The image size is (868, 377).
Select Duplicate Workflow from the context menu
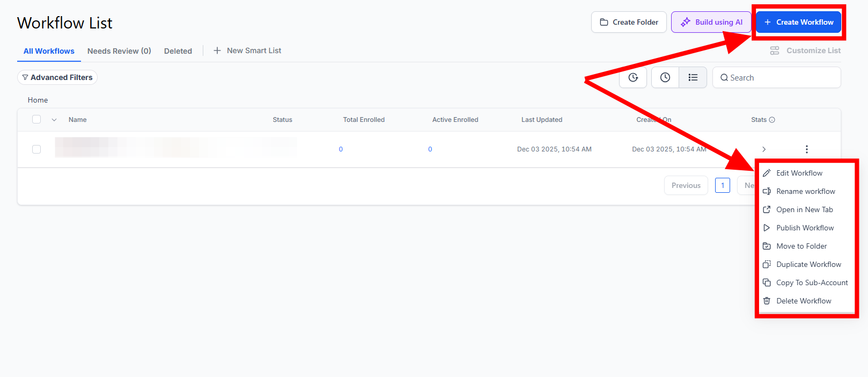tap(808, 264)
